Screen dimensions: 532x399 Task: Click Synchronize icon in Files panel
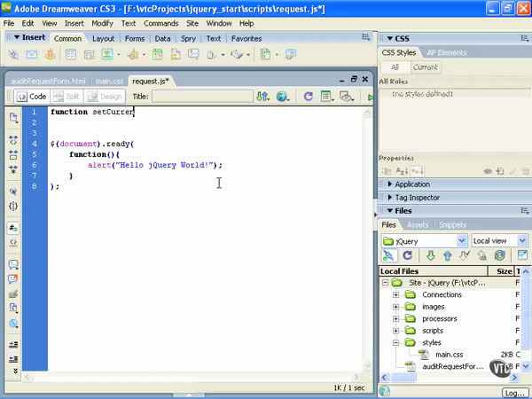click(x=499, y=256)
